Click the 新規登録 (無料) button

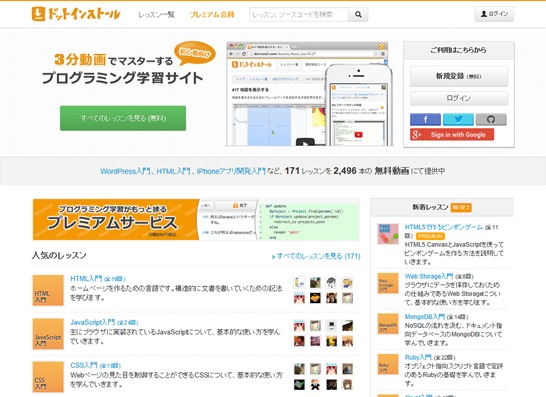point(459,76)
